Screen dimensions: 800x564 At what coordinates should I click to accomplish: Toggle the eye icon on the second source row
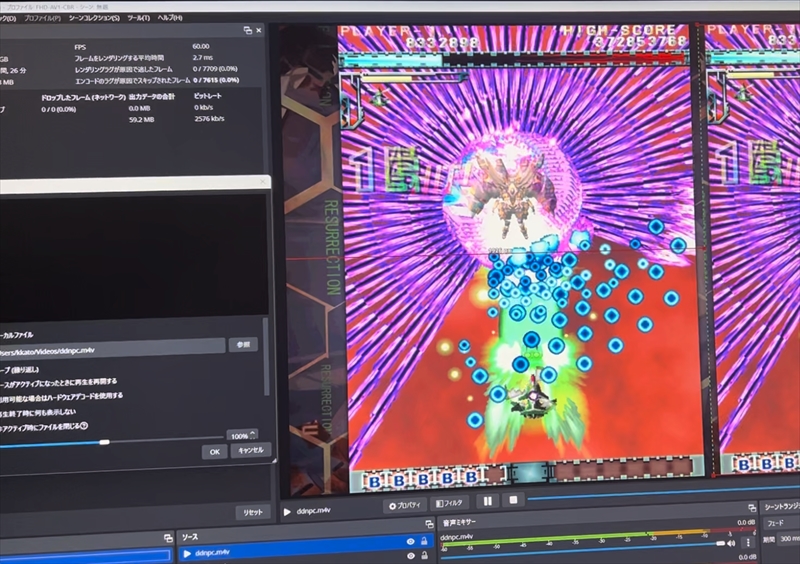click(x=411, y=556)
